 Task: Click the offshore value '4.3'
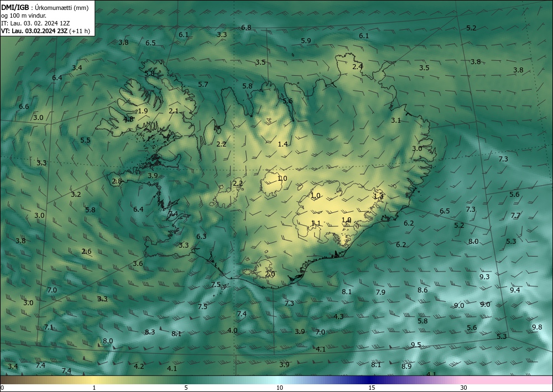338,316
